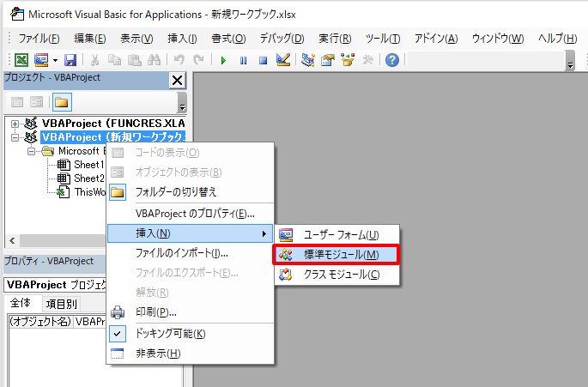Image resolution: width=588 pixels, height=387 pixels.
Task: Open the 編集(E) menu
Action: coord(90,39)
